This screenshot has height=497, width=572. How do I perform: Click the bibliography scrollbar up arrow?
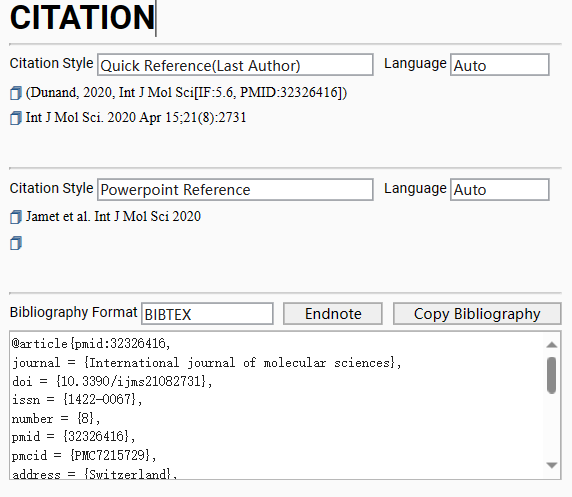tap(552, 344)
